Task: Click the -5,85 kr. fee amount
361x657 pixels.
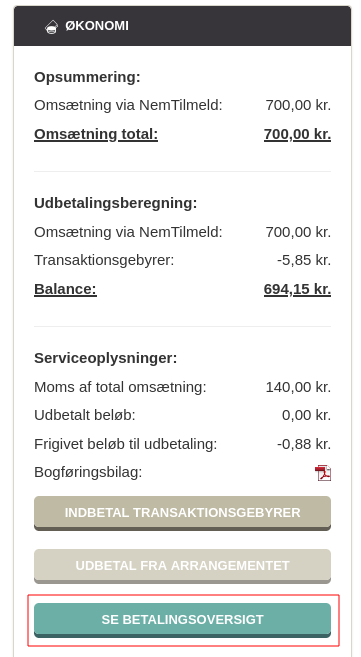Action: coord(304,260)
